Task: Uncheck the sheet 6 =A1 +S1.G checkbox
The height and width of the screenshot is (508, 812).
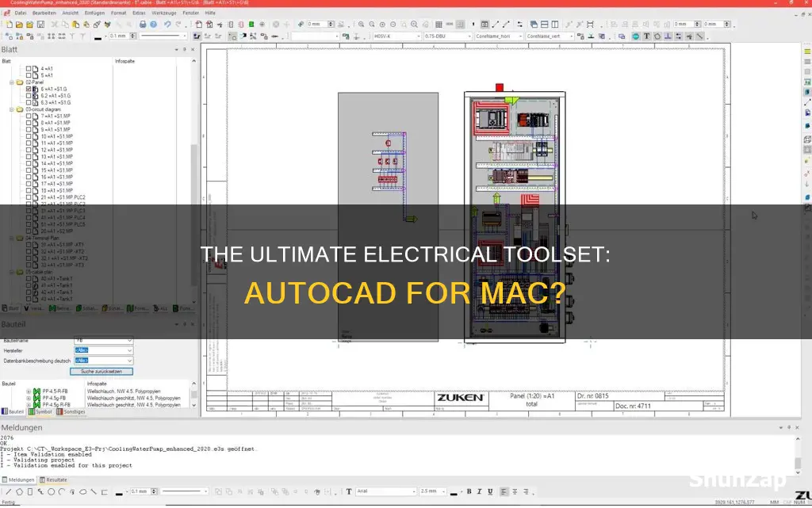Action: tap(29, 89)
